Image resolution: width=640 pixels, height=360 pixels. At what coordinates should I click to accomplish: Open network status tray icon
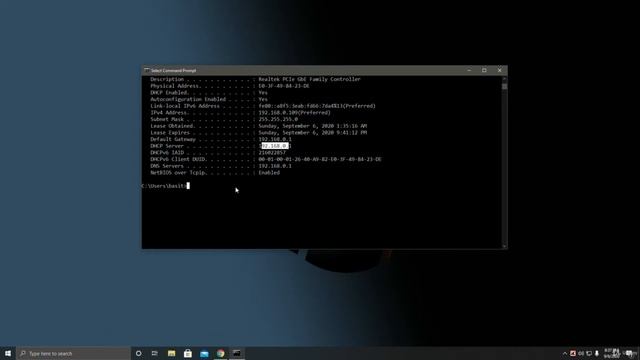point(589,353)
